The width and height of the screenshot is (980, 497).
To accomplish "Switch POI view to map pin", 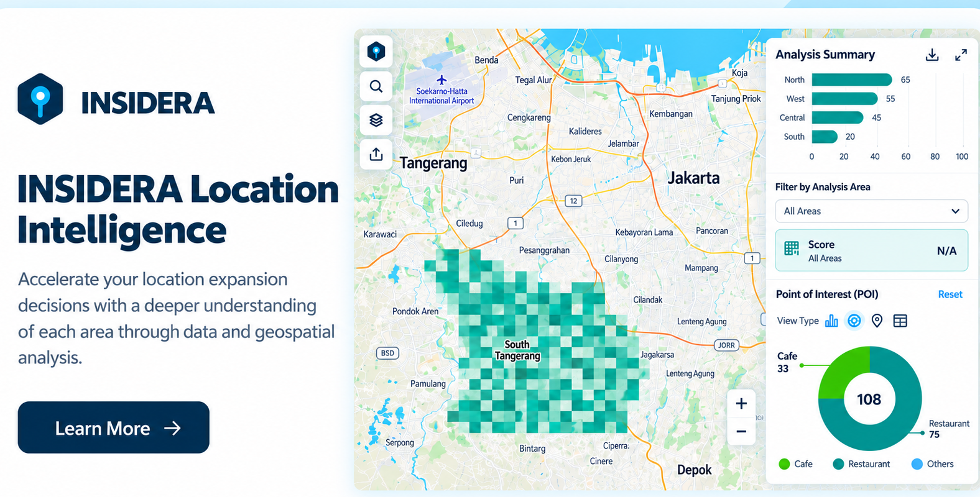I will [877, 321].
